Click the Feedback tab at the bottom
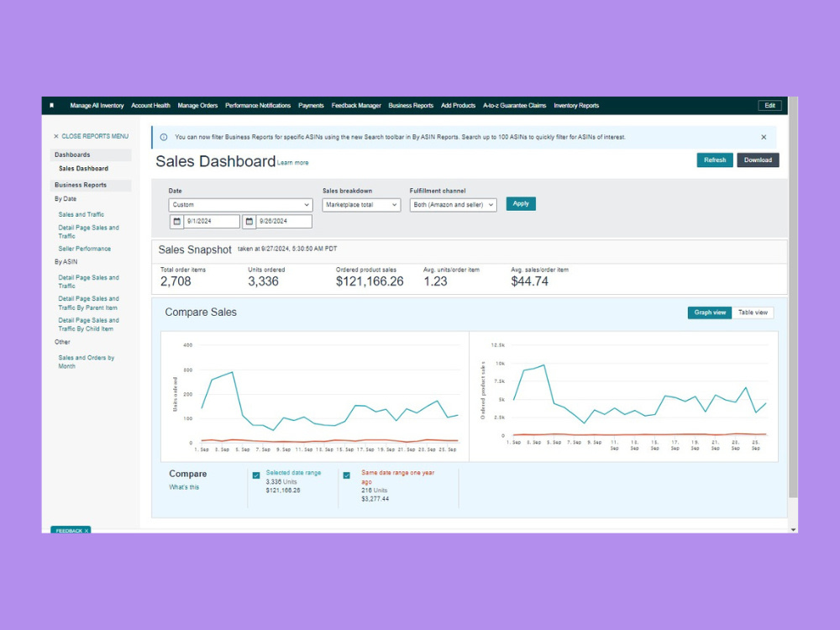 69,531
